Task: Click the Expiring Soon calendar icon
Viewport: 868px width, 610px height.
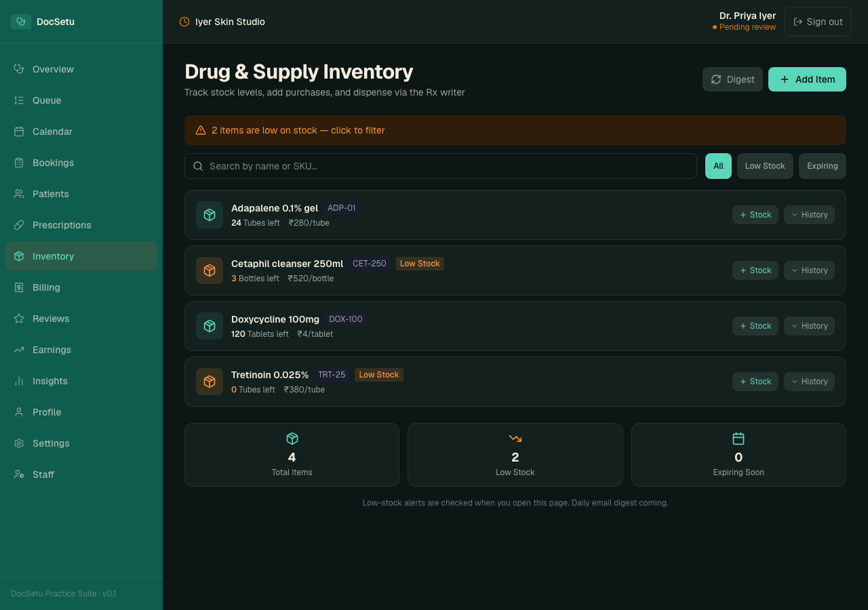Action: coord(738,439)
